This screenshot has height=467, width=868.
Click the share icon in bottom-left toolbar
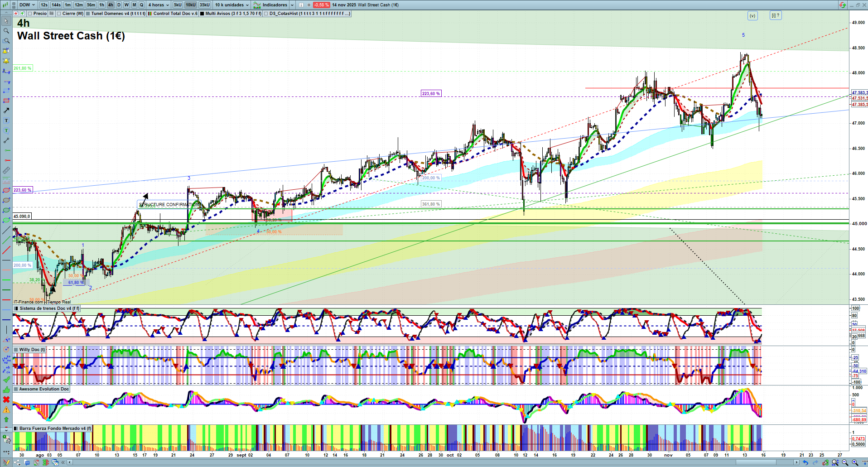(x=17, y=462)
